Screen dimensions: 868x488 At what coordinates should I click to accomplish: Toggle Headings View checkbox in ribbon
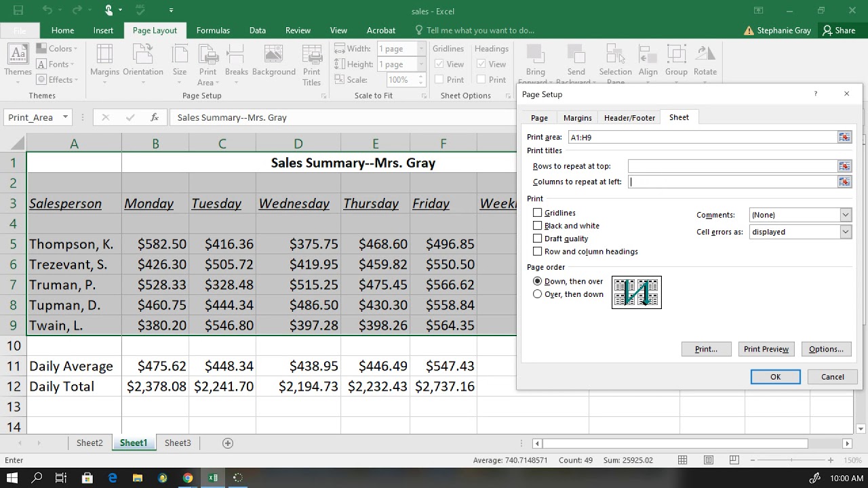[x=481, y=64]
